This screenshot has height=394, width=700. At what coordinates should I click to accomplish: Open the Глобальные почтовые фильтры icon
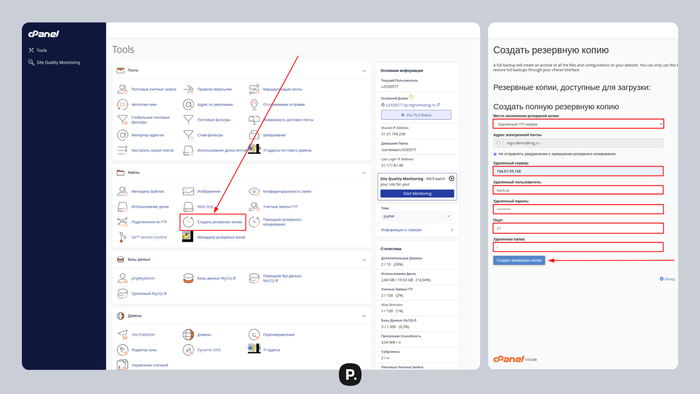(122, 120)
